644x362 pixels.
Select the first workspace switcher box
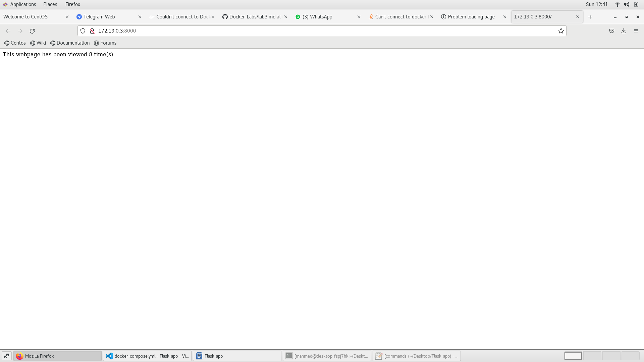[x=573, y=356]
